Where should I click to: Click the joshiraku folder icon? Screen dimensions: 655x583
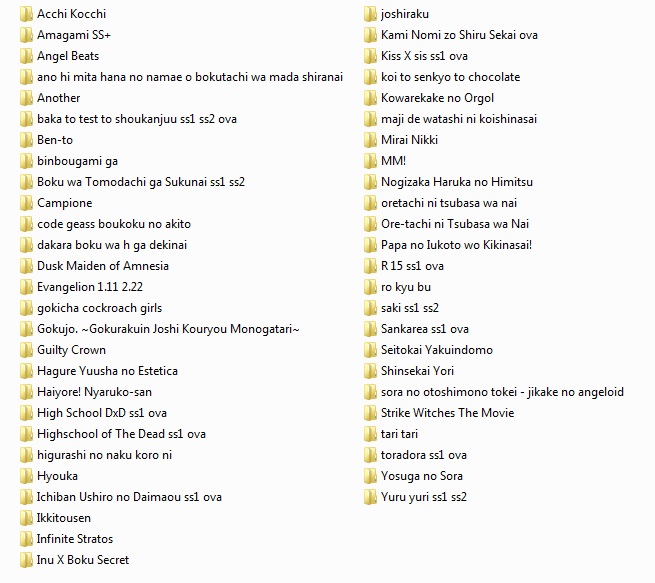pyautogui.click(x=370, y=14)
